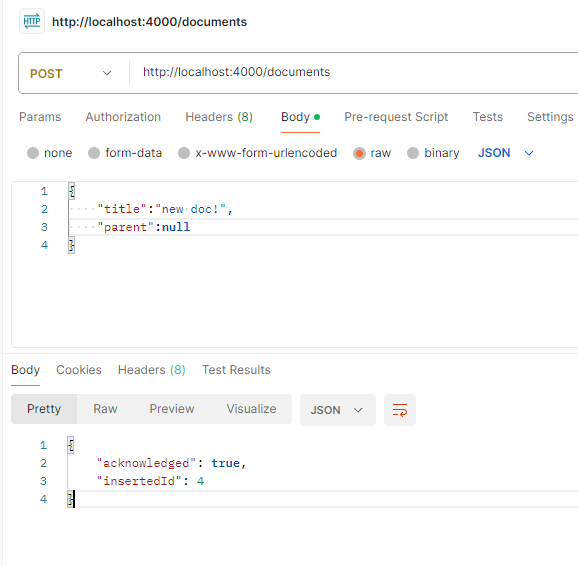Click the Visualize response button
Viewport: 578px width, 566px height.
tap(251, 409)
